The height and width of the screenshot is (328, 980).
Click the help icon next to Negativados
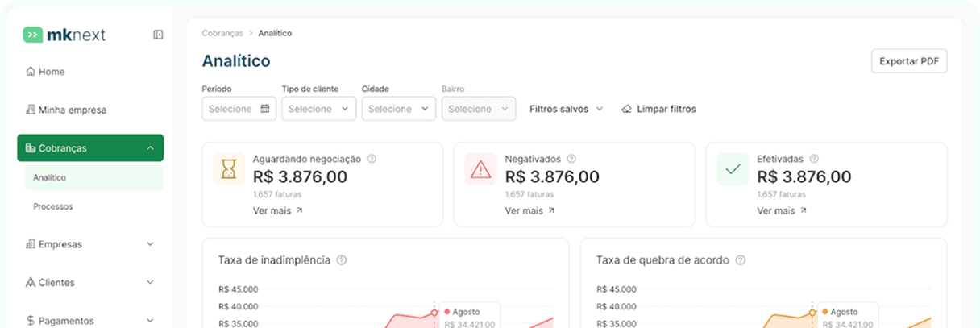[x=571, y=159]
